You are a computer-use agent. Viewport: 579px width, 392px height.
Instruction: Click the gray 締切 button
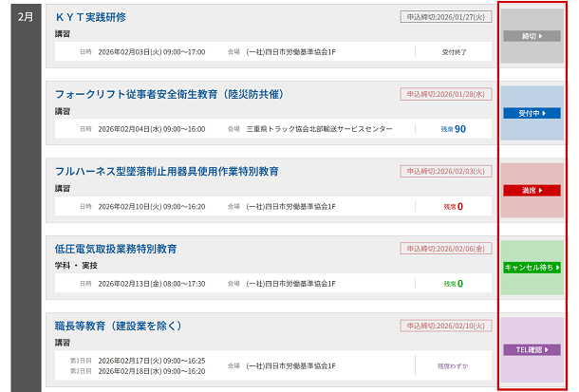click(x=532, y=36)
